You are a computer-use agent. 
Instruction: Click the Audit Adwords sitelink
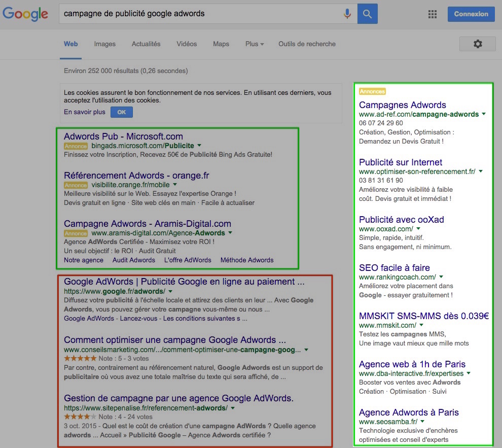point(133,260)
